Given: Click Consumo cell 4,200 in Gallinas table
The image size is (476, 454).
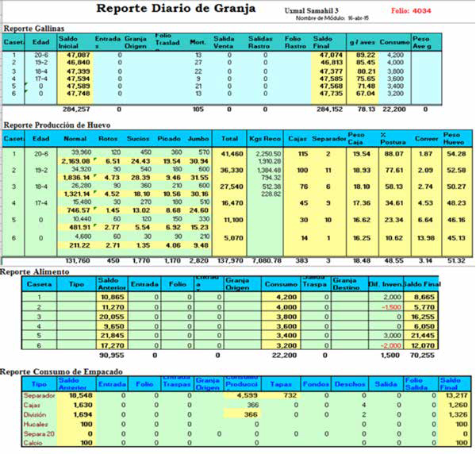Looking at the screenshot, I should pos(396,55).
